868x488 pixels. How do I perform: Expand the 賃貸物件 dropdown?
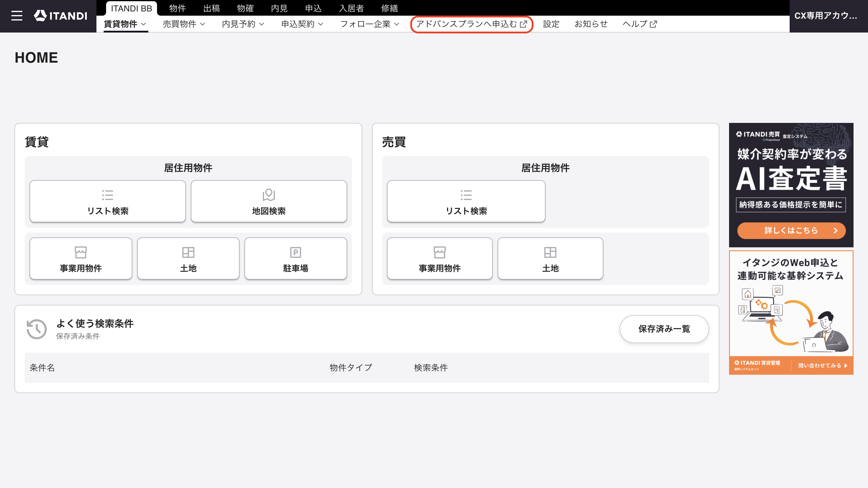tap(125, 24)
